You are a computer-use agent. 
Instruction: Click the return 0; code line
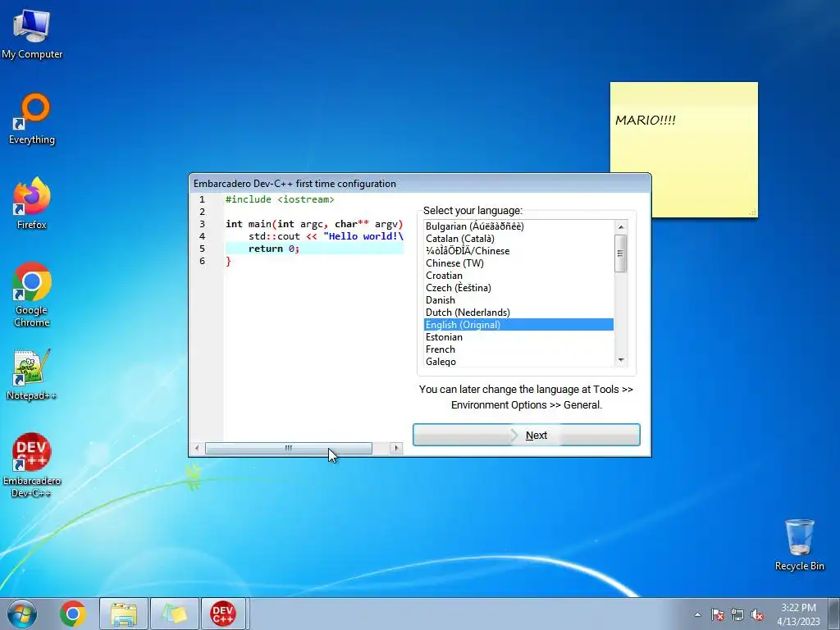pyautogui.click(x=314, y=249)
